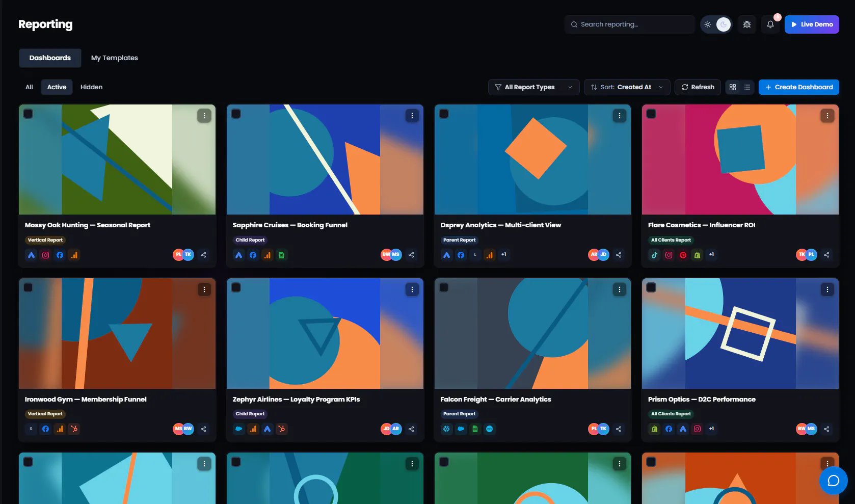This screenshot has height=504, width=855.
Task: Open Sort: Created At dropdown
Action: [x=627, y=87]
